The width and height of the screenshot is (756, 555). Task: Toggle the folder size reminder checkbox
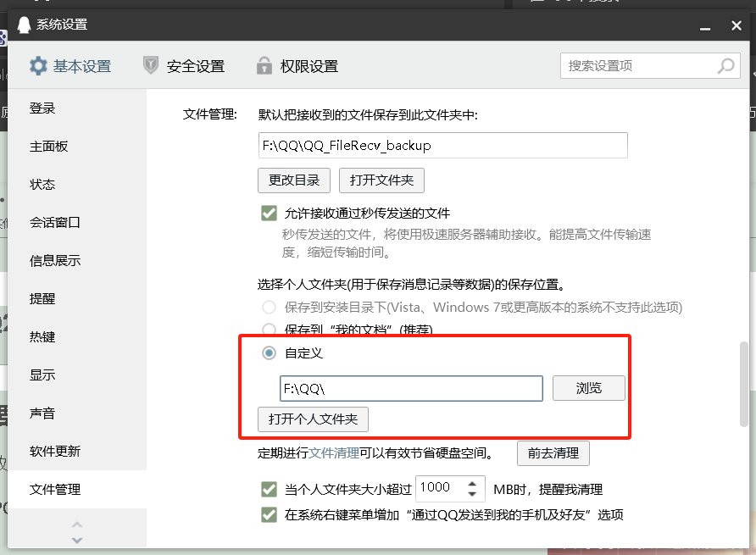pyautogui.click(x=269, y=490)
